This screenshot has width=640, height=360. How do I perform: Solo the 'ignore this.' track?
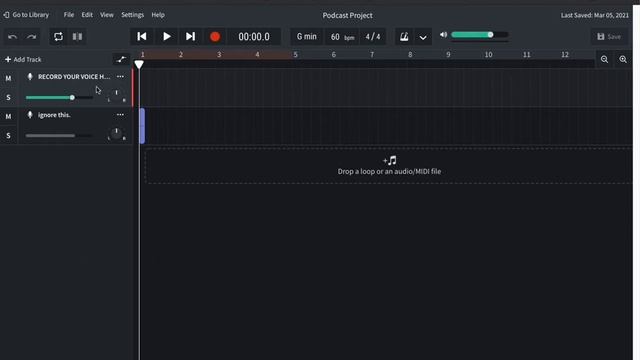8,136
